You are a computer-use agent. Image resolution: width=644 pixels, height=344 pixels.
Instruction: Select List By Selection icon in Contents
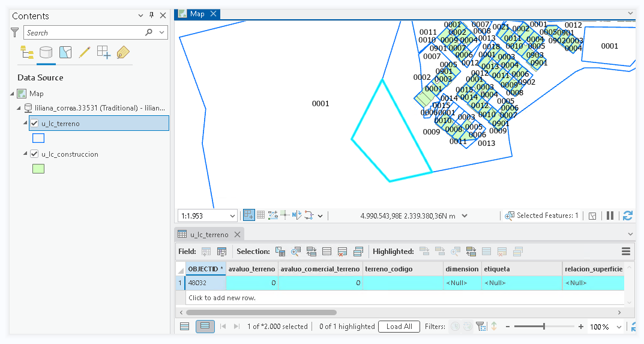click(x=65, y=53)
